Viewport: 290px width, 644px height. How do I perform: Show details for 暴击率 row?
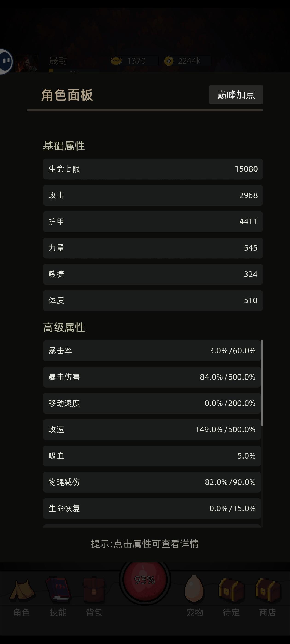click(x=152, y=351)
